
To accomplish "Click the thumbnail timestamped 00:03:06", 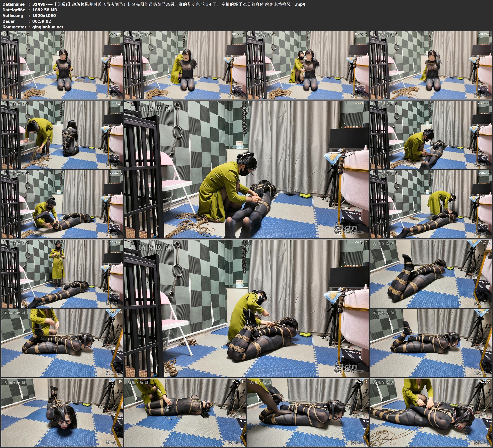I will pyautogui.click(x=62, y=65).
